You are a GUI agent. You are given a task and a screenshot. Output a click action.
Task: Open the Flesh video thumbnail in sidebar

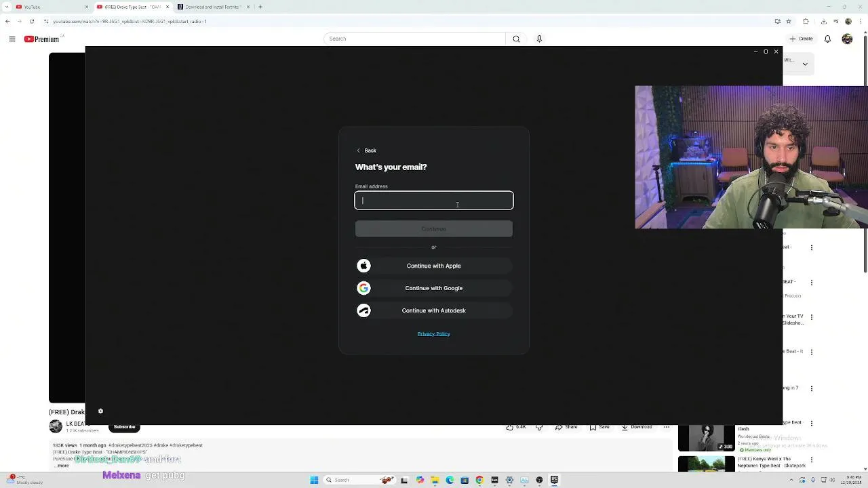coord(706,439)
